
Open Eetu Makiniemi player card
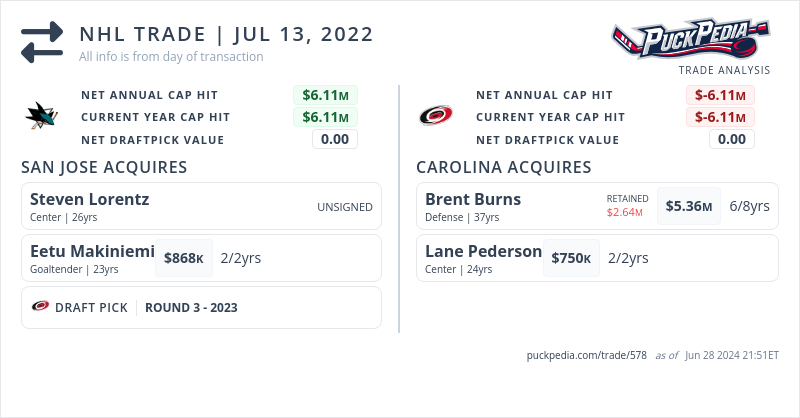(x=92, y=252)
